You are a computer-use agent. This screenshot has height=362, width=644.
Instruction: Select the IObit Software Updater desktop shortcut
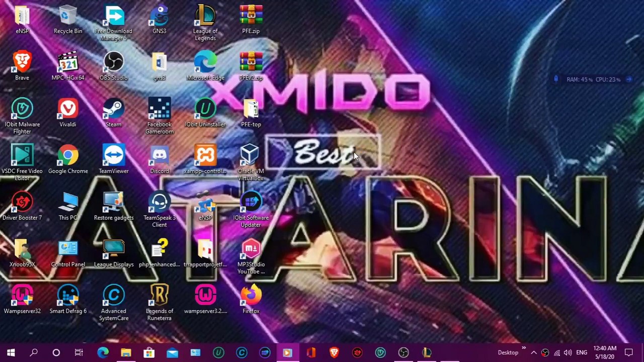(x=251, y=210)
